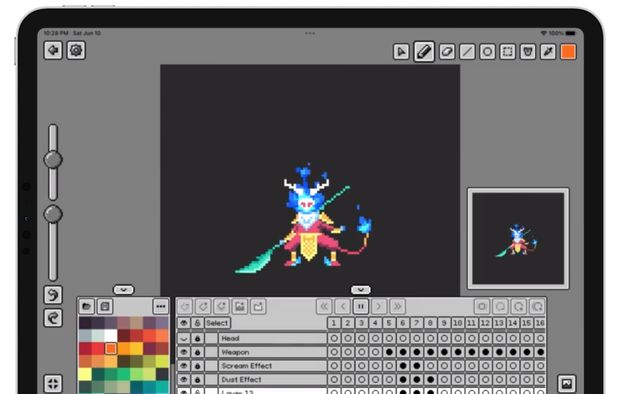Image resolution: width=618 pixels, height=394 pixels.
Task: Click the redo arrow button
Action: click(53, 318)
